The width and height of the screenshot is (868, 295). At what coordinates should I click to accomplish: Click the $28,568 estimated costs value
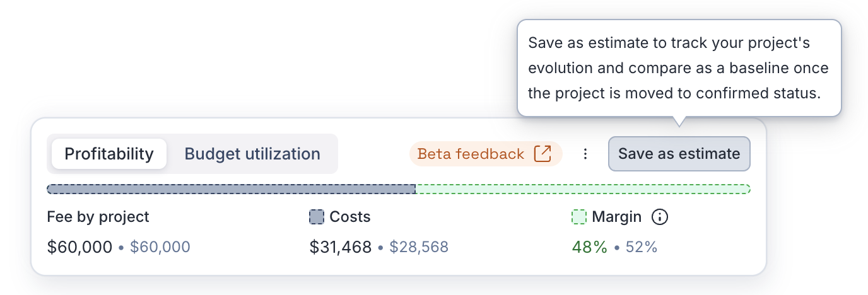click(419, 247)
